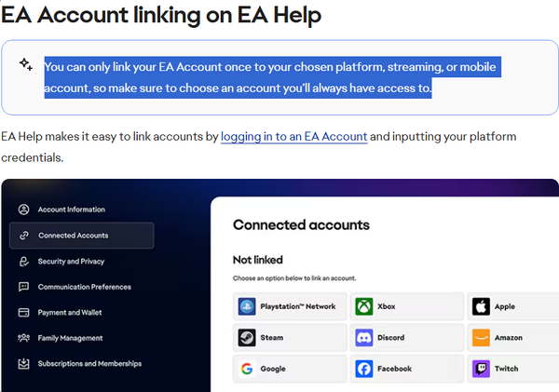Click the Amazon logo icon
This screenshot has height=392, width=559.
(481, 337)
